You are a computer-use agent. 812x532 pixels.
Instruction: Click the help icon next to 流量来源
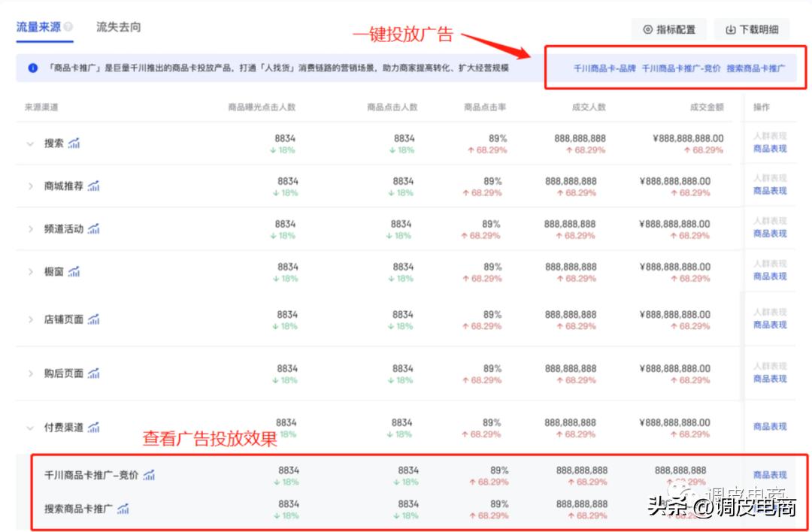[68, 27]
